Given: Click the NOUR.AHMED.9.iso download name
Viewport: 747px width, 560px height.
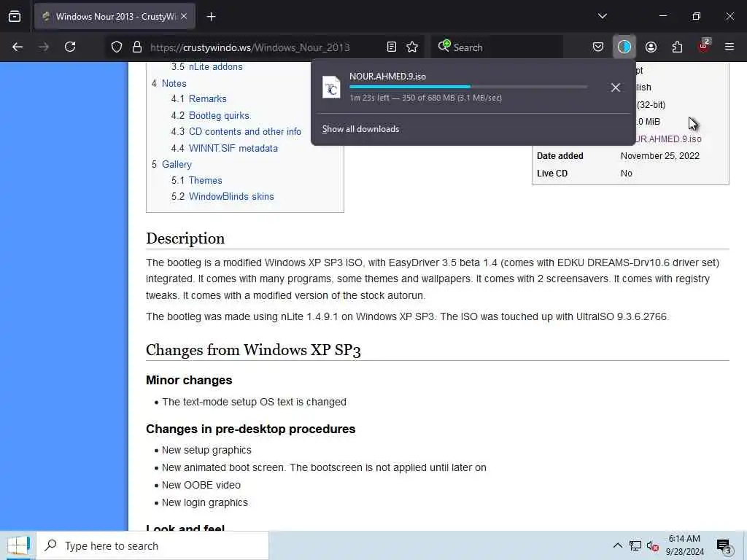Looking at the screenshot, I should pyautogui.click(x=388, y=76).
